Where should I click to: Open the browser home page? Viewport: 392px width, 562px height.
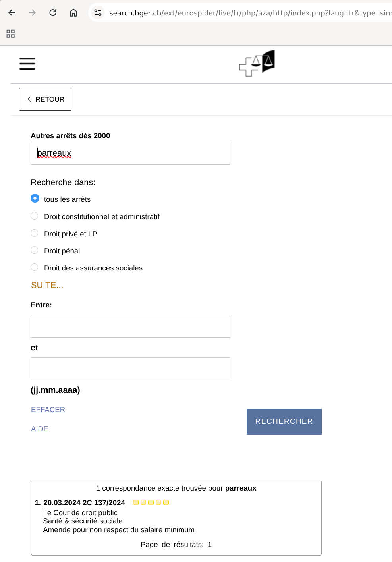[x=73, y=13]
